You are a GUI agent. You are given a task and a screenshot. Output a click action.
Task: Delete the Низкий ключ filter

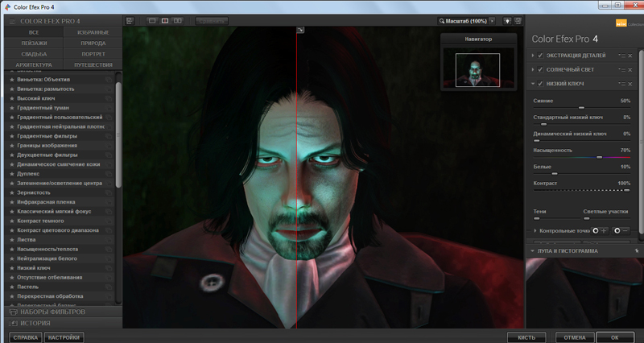pyautogui.click(x=630, y=84)
